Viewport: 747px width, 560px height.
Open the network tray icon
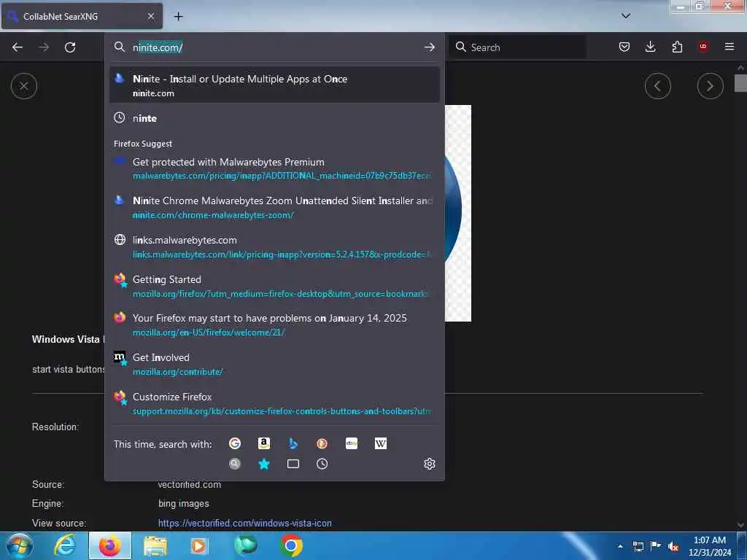(638, 547)
